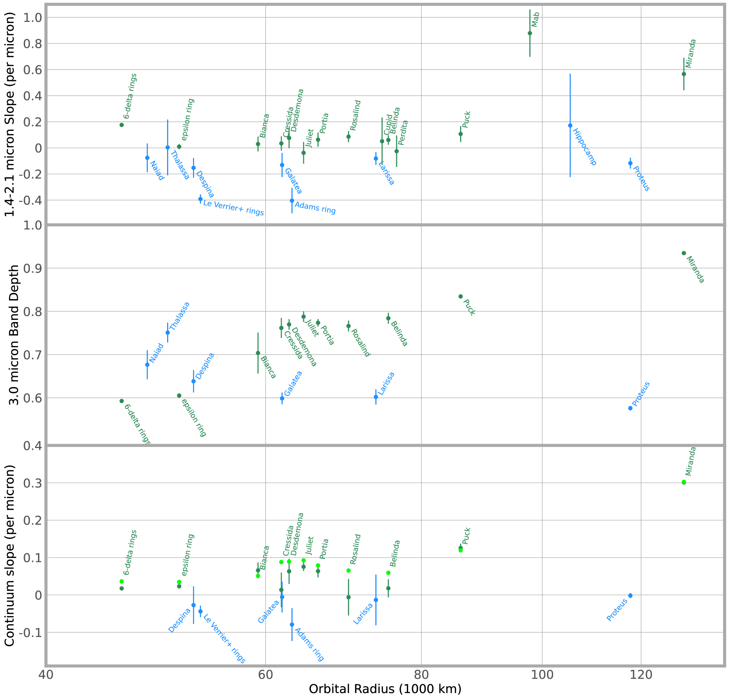Select the Larissa label in bottom panel
The width and height of the screenshot is (729, 700).
tap(363, 614)
